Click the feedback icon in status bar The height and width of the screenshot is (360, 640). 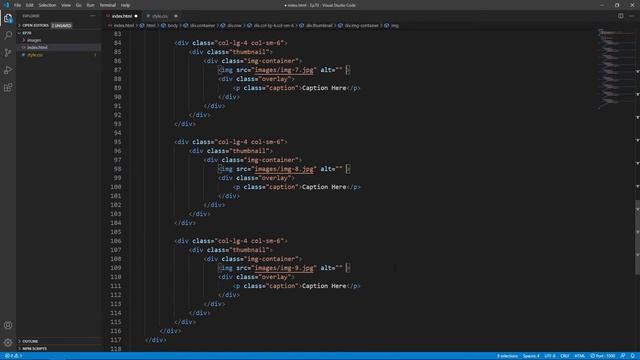coord(623,356)
